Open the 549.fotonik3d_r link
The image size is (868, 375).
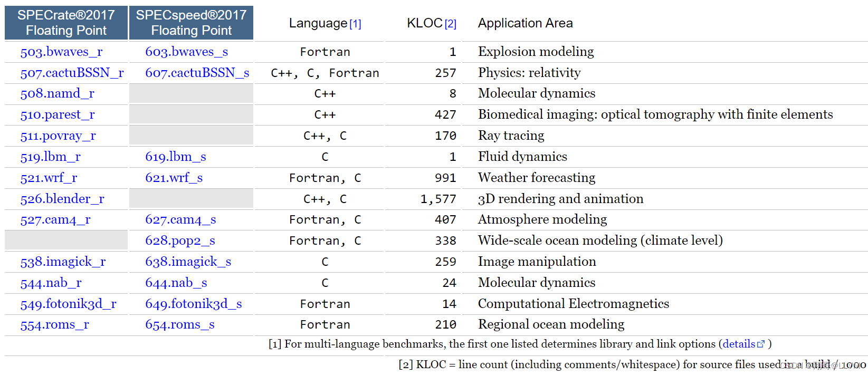68,304
